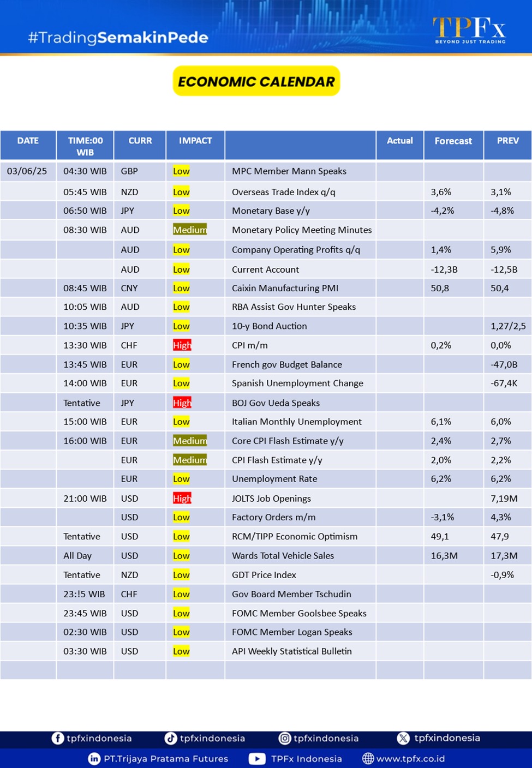Click the Medium tag for Core CPI Flash Estimate

click(190, 441)
